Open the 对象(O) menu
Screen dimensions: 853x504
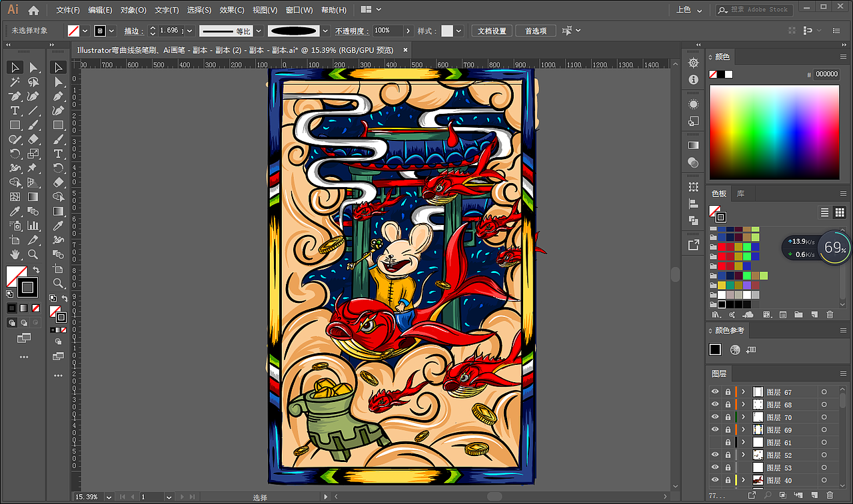click(x=133, y=10)
